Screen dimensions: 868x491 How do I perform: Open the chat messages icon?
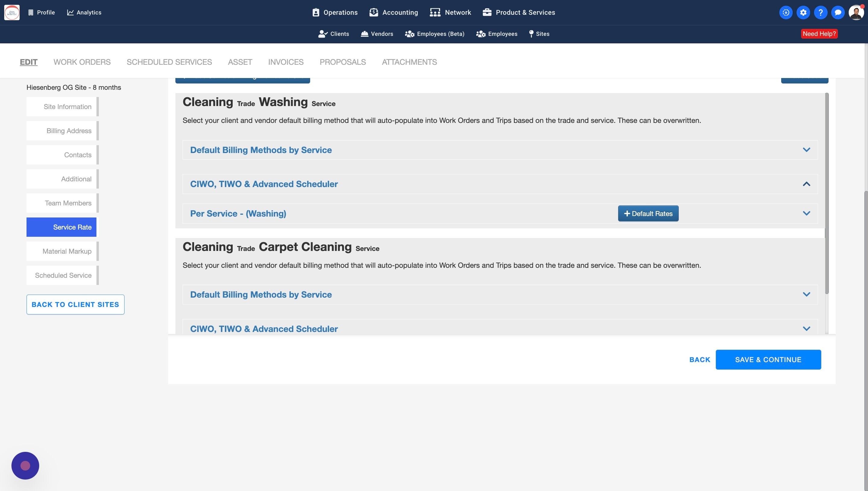click(838, 12)
